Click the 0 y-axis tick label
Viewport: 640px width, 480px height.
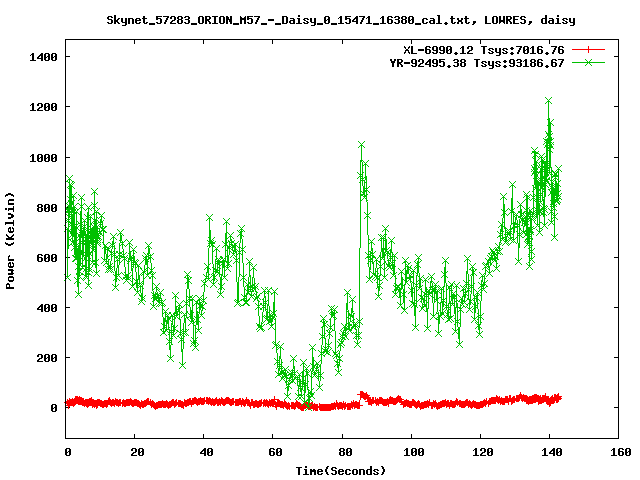click(x=53, y=408)
